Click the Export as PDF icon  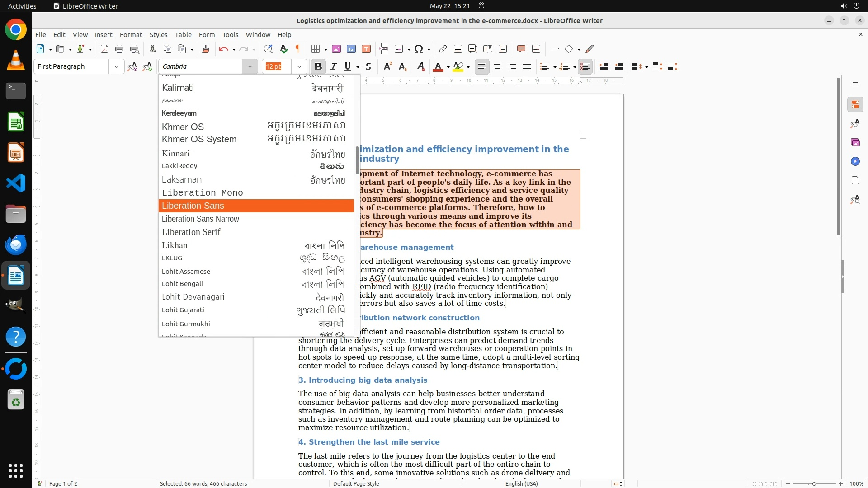pos(104,49)
